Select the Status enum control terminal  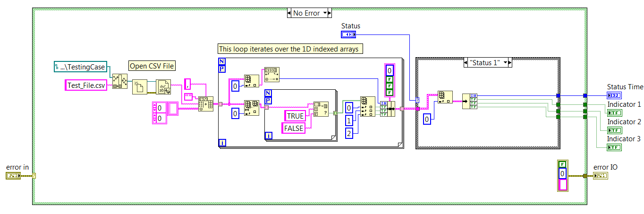348,34
